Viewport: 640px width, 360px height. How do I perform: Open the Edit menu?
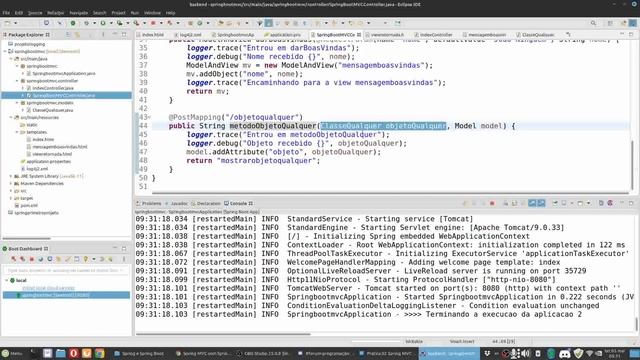coord(18,13)
